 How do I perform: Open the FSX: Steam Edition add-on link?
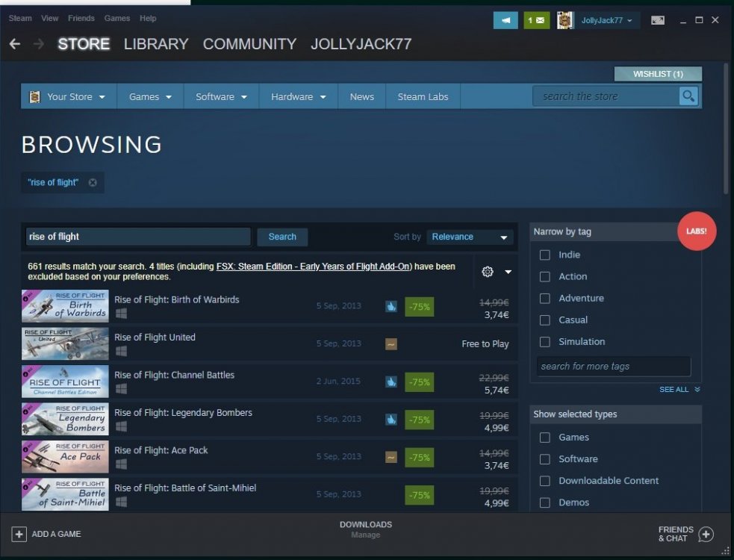tap(314, 267)
